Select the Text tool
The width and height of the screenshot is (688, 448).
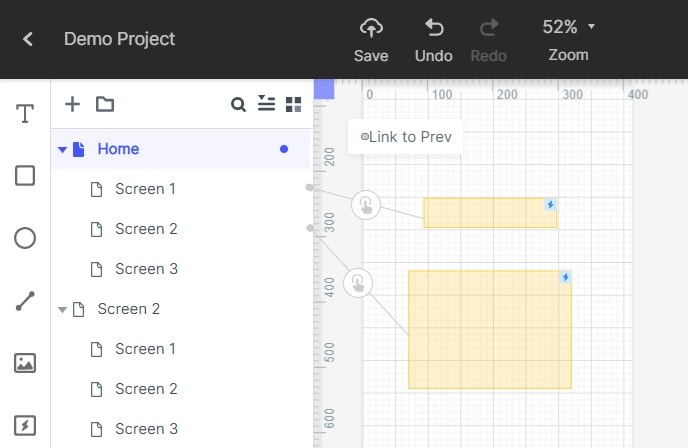25,114
